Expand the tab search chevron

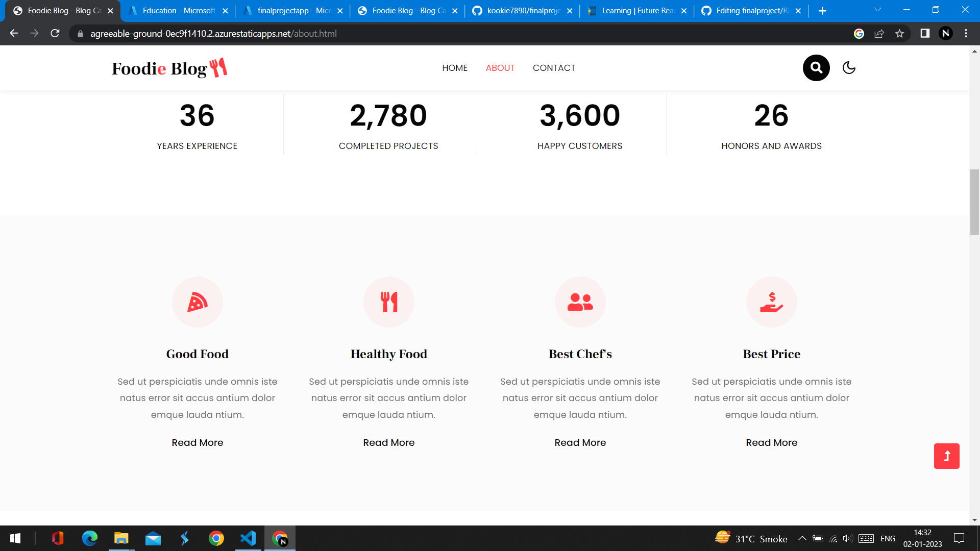pyautogui.click(x=877, y=10)
